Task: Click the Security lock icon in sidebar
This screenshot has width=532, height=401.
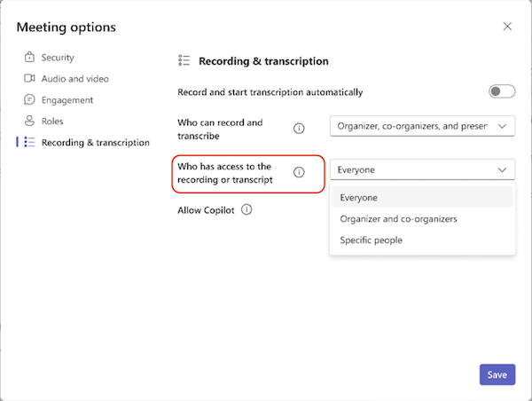Action: tap(29, 57)
